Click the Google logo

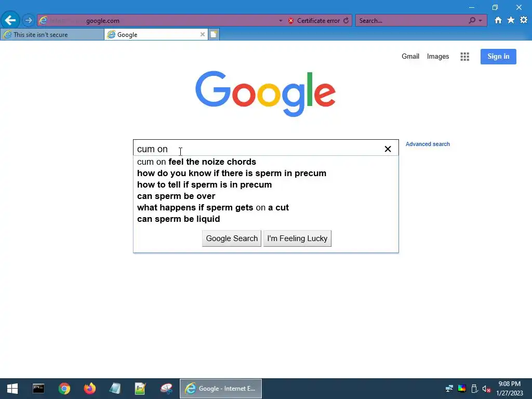(x=265, y=94)
